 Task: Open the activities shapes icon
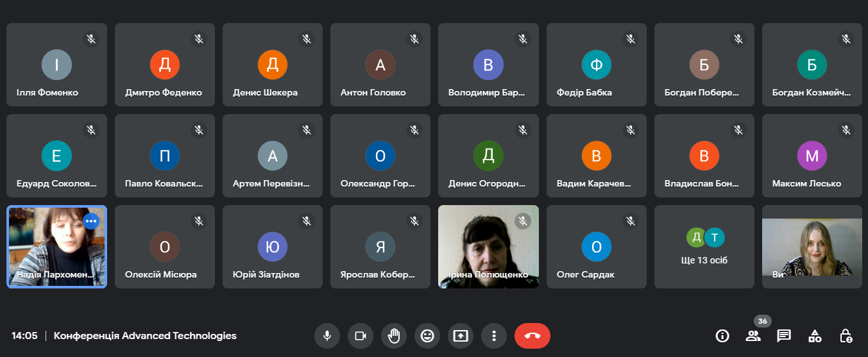[815, 335]
